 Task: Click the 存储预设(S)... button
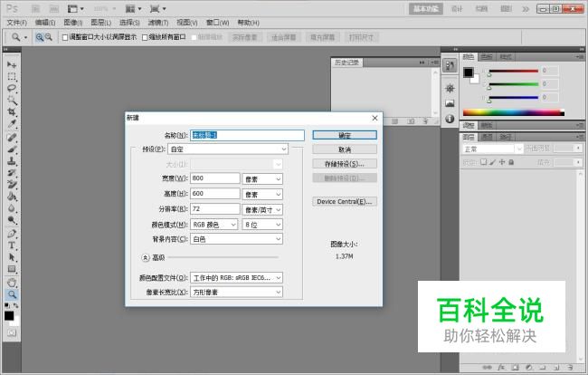(345, 164)
